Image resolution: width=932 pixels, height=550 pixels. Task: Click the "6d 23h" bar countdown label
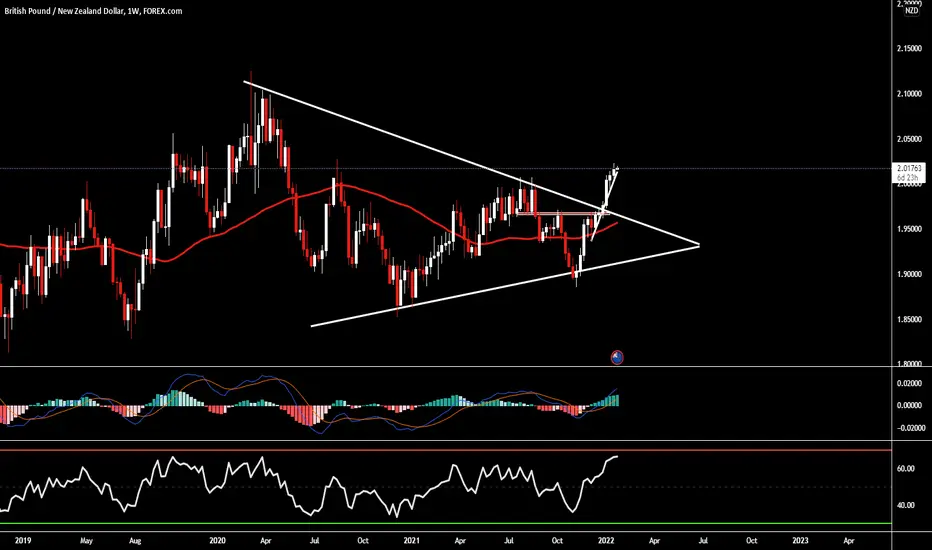click(909, 178)
